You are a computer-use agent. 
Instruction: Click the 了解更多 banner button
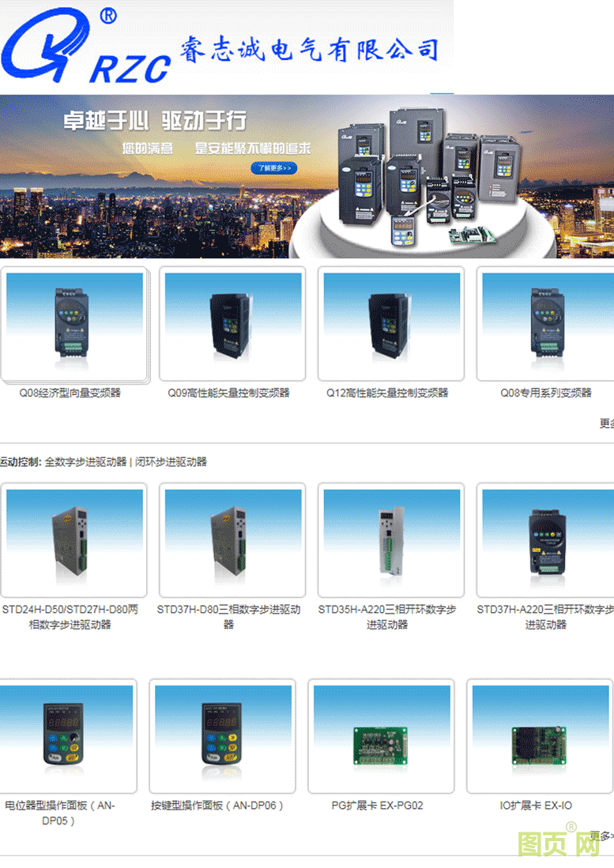(x=273, y=167)
